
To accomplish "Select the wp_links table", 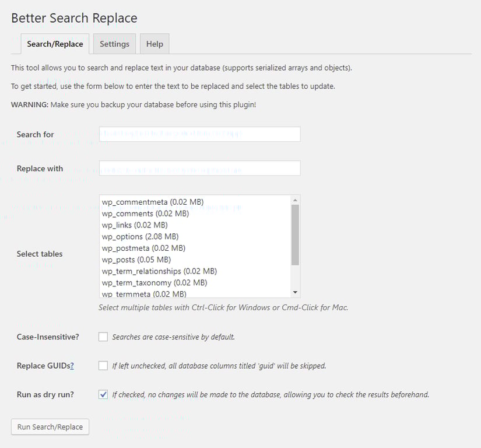I will [134, 225].
